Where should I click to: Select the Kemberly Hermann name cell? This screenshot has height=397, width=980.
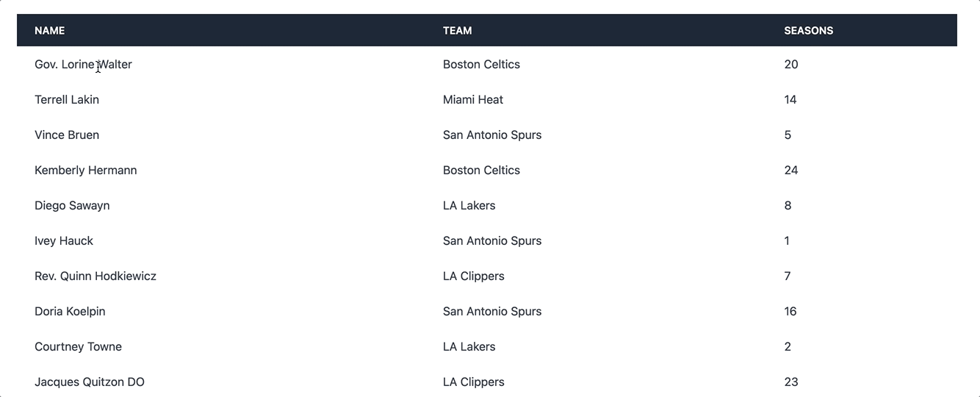[85, 171]
